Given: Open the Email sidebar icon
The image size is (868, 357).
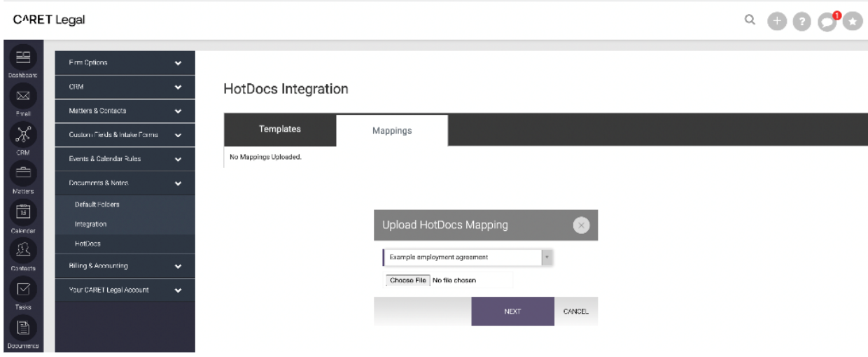Looking at the screenshot, I should coord(23,95).
